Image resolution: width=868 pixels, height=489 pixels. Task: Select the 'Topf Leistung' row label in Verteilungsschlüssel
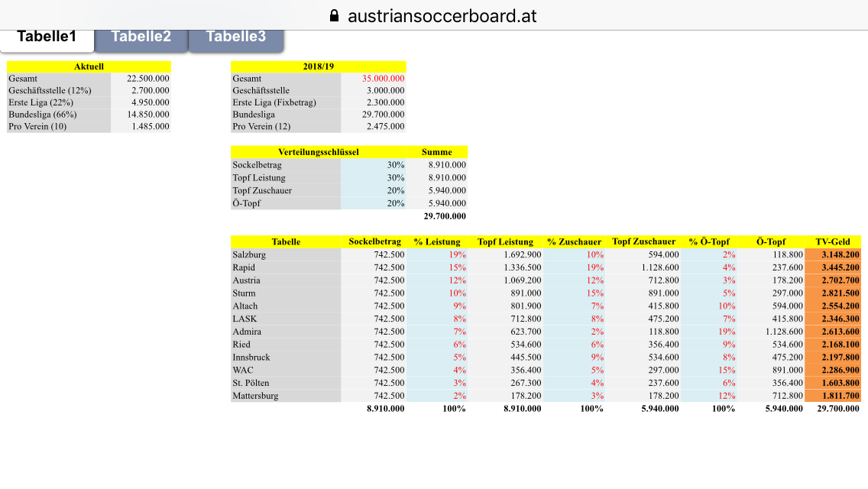click(x=258, y=178)
